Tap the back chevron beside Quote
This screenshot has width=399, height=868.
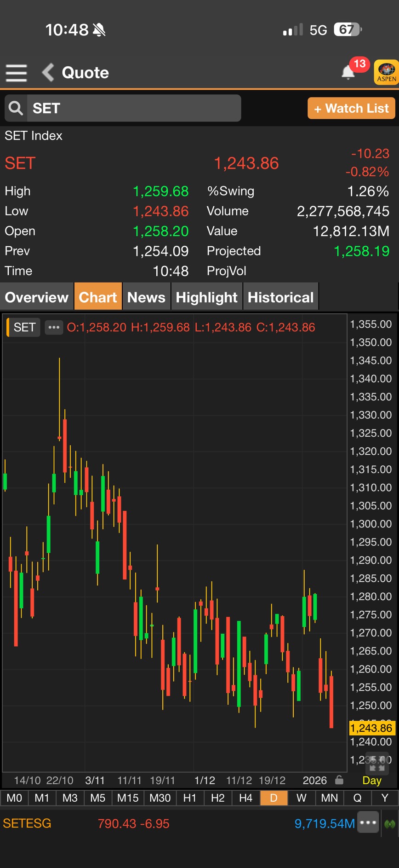tap(48, 72)
